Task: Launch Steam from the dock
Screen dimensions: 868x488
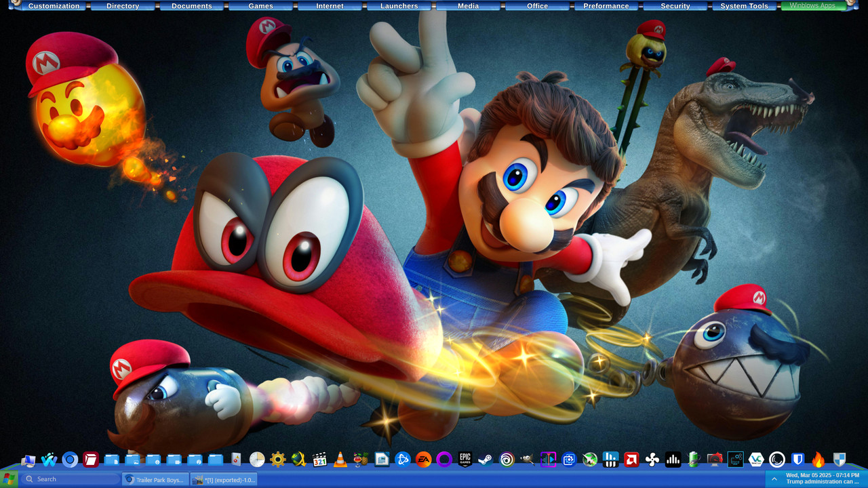Action: tap(486, 460)
